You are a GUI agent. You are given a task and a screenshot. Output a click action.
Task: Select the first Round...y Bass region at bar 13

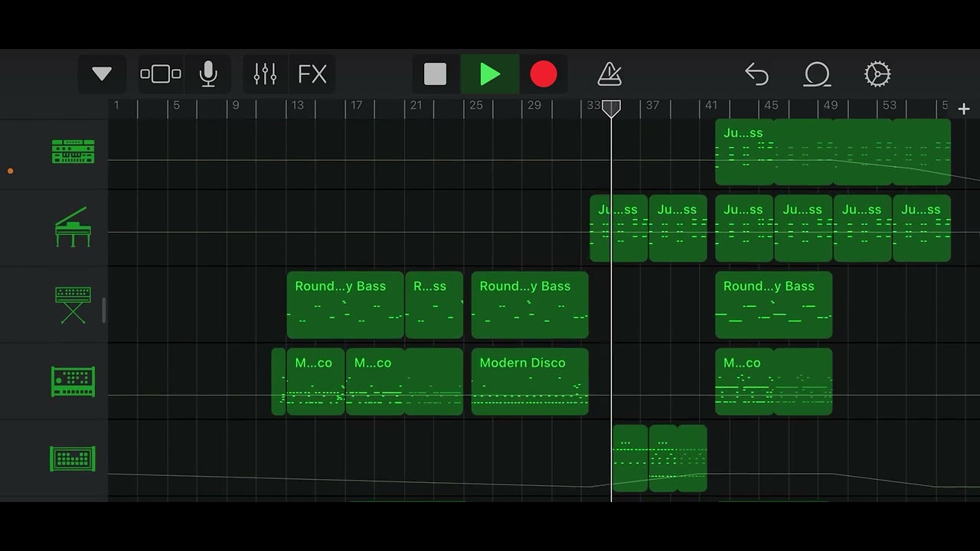(x=345, y=305)
